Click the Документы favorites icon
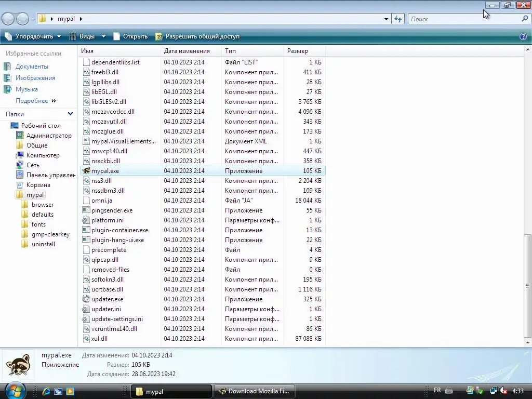 (x=7, y=66)
